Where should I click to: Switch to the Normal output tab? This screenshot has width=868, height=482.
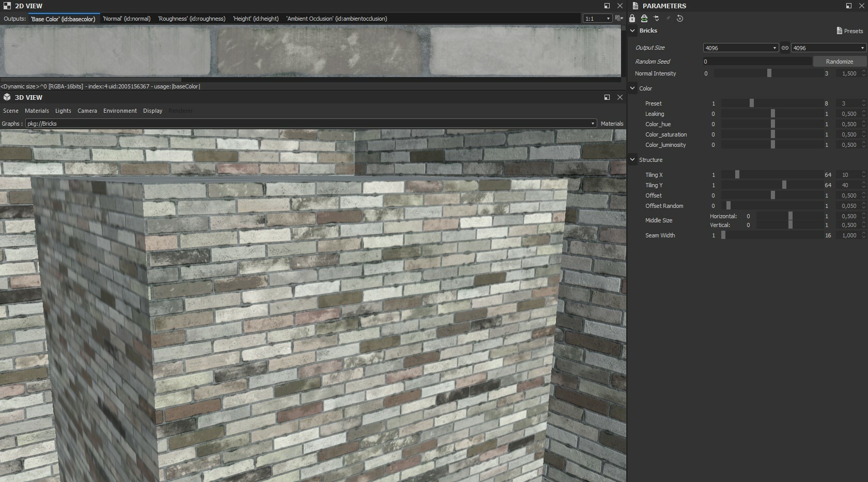(x=127, y=19)
